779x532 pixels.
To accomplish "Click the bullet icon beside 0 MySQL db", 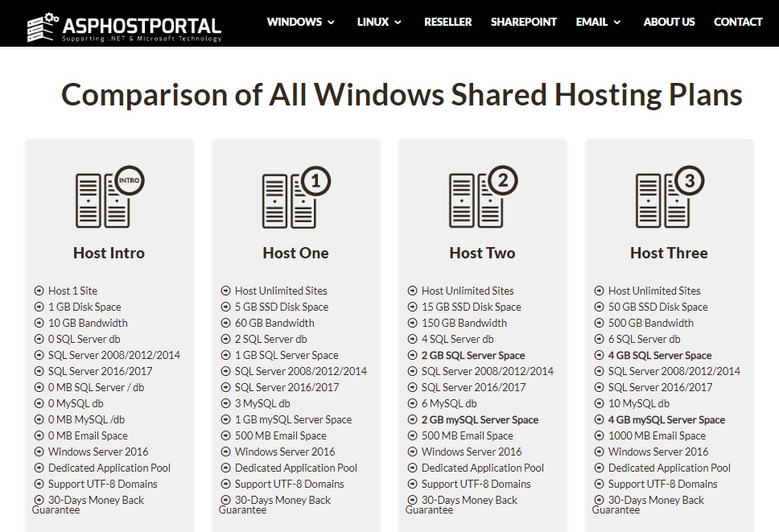I will tap(39, 403).
